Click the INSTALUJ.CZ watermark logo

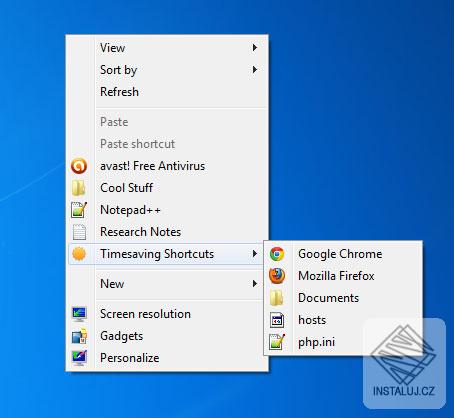point(404,363)
